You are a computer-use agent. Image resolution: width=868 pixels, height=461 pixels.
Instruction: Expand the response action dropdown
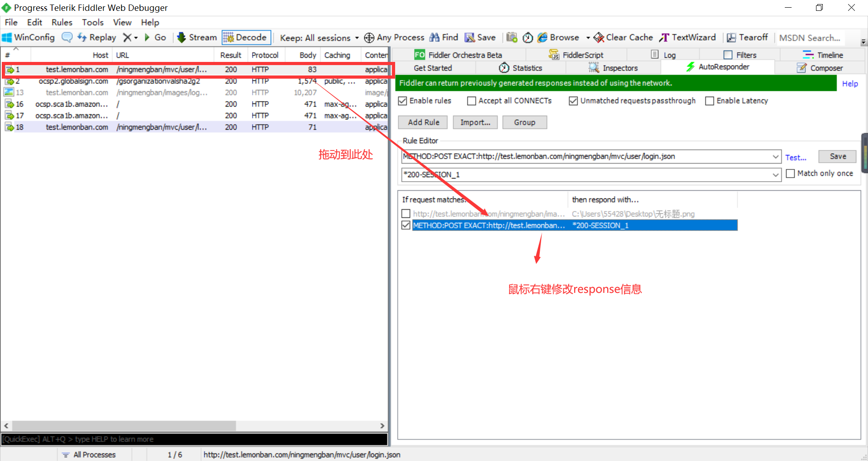tap(776, 175)
